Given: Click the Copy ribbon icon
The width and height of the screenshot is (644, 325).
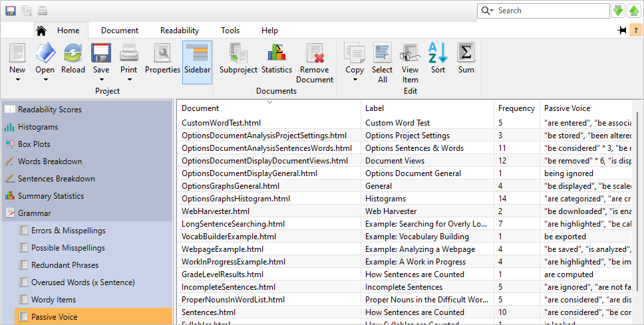Looking at the screenshot, I should 355,53.
